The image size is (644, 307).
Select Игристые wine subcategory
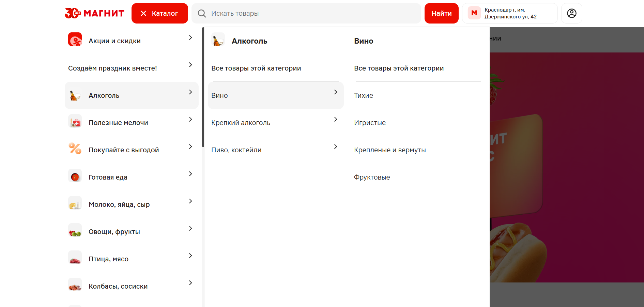click(x=370, y=123)
